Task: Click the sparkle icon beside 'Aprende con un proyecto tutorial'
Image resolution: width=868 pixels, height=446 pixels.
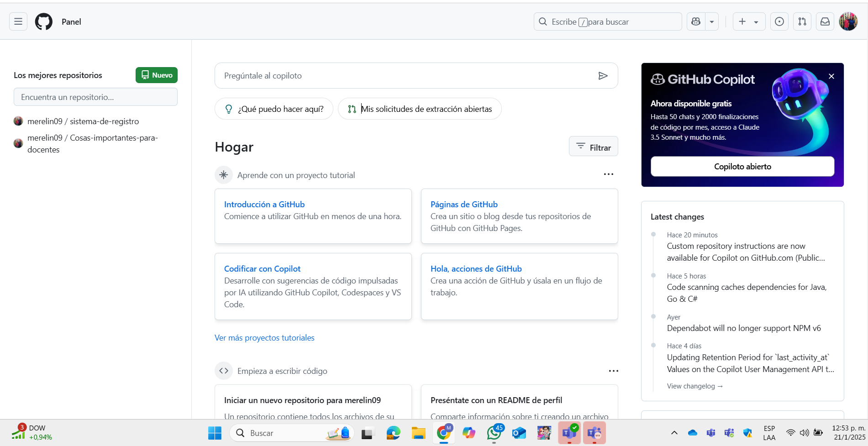Action: click(224, 175)
